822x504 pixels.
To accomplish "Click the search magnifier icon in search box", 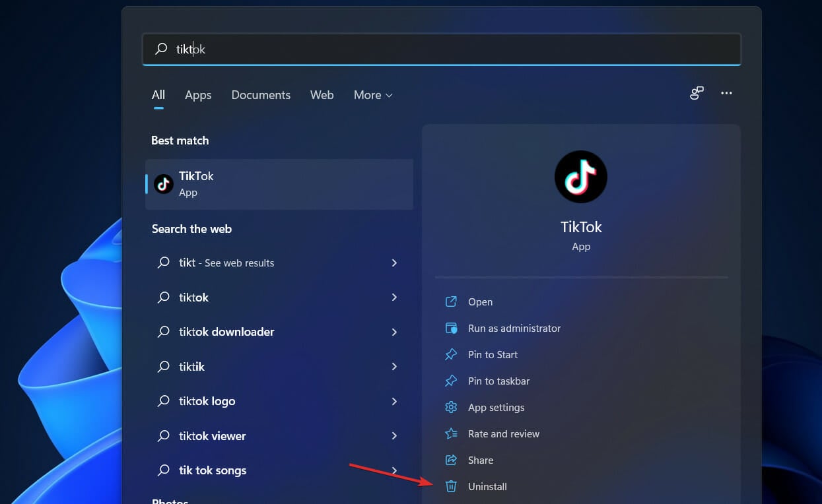I will (x=161, y=49).
